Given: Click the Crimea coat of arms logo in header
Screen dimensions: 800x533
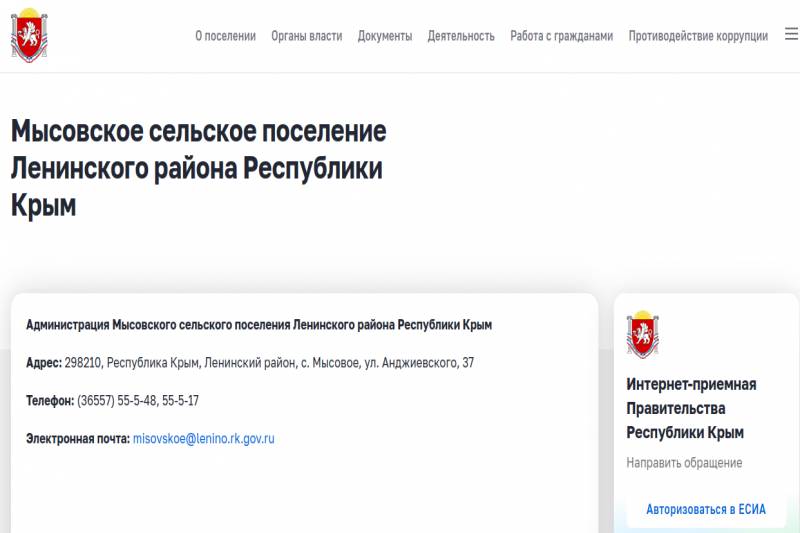Looking at the screenshot, I should (29, 36).
